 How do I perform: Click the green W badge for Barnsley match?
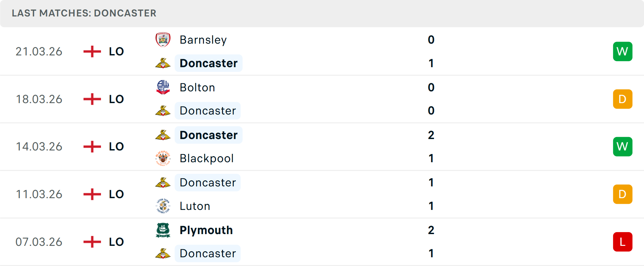pyautogui.click(x=623, y=51)
